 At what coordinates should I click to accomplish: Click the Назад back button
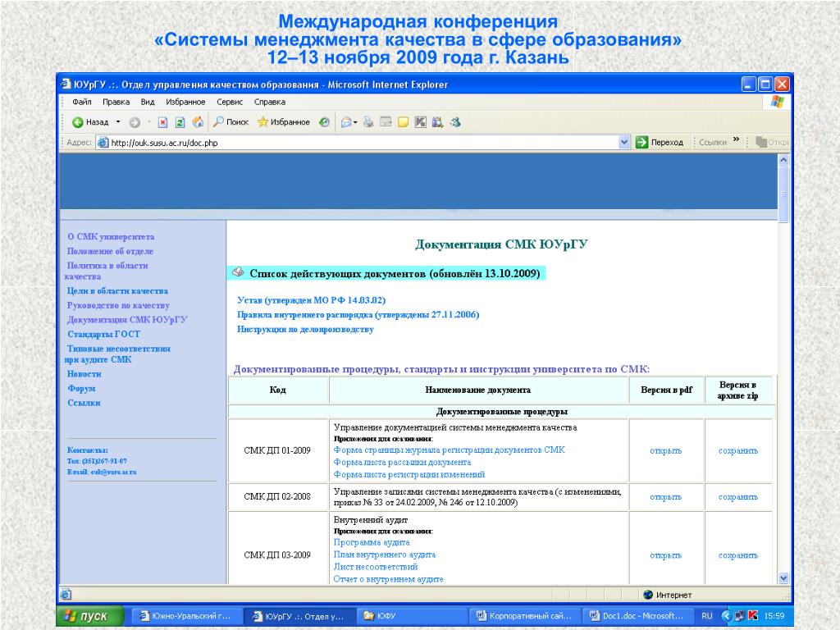[90, 122]
